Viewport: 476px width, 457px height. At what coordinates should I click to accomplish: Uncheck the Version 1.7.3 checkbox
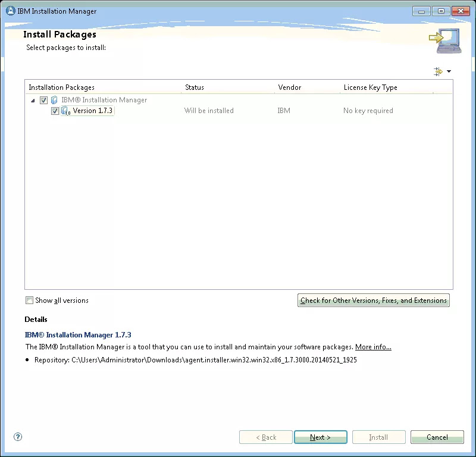[x=55, y=111]
